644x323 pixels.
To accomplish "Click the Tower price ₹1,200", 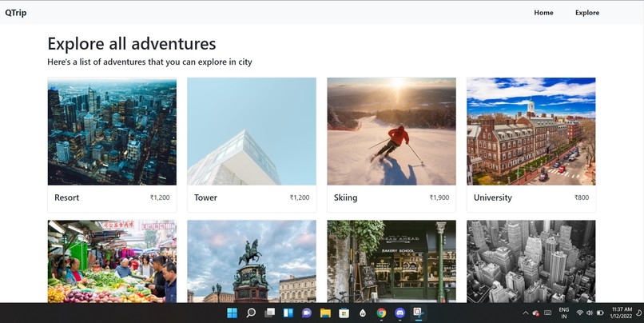I will coord(300,197).
